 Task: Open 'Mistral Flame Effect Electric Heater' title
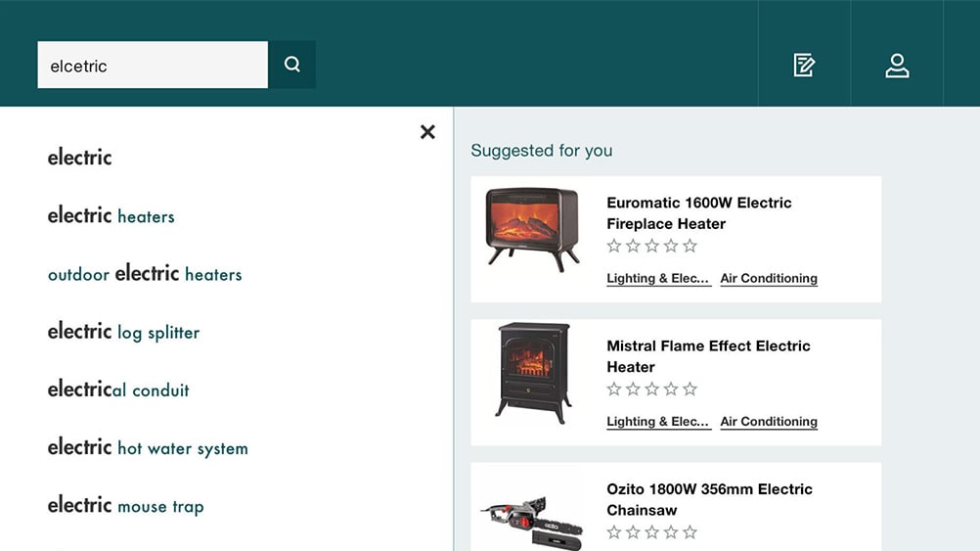tap(708, 356)
